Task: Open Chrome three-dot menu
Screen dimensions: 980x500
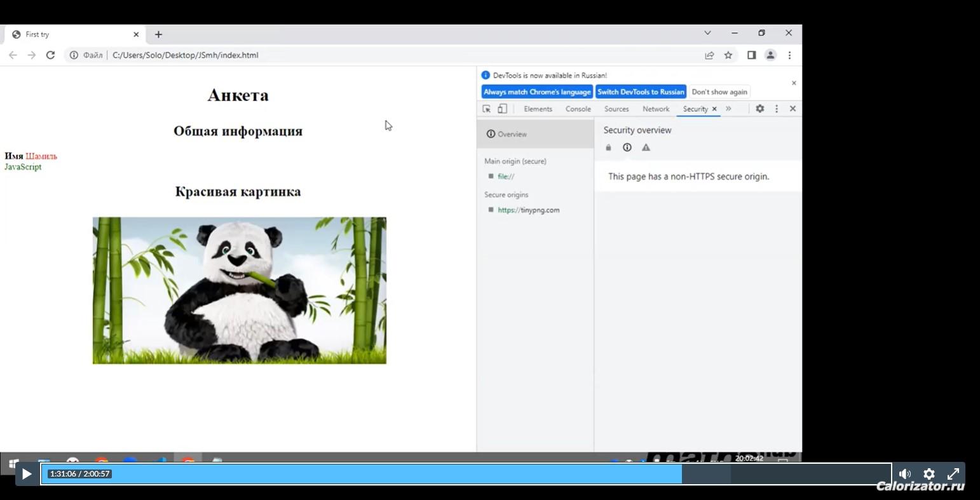Action: click(789, 55)
